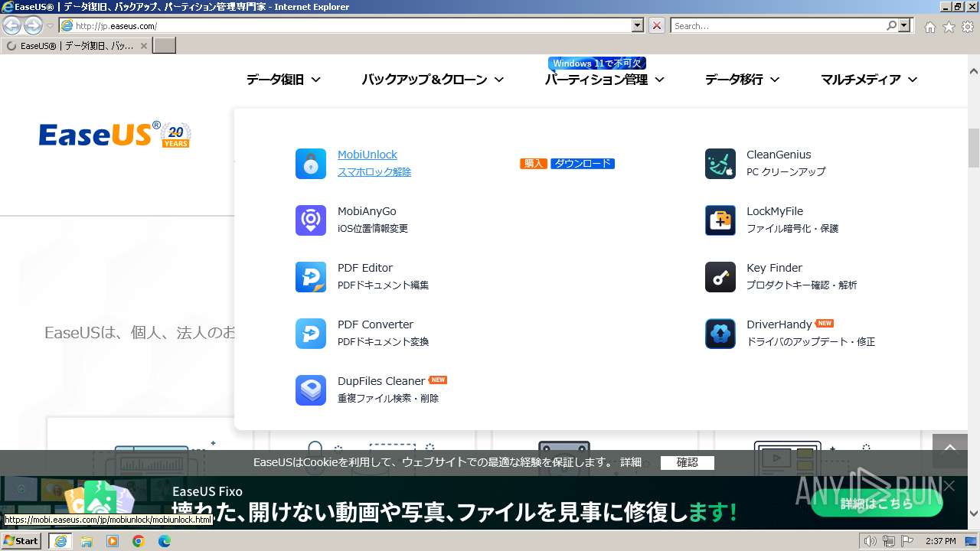Open the PDF Converter title link
980x551 pixels.
[x=375, y=324]
